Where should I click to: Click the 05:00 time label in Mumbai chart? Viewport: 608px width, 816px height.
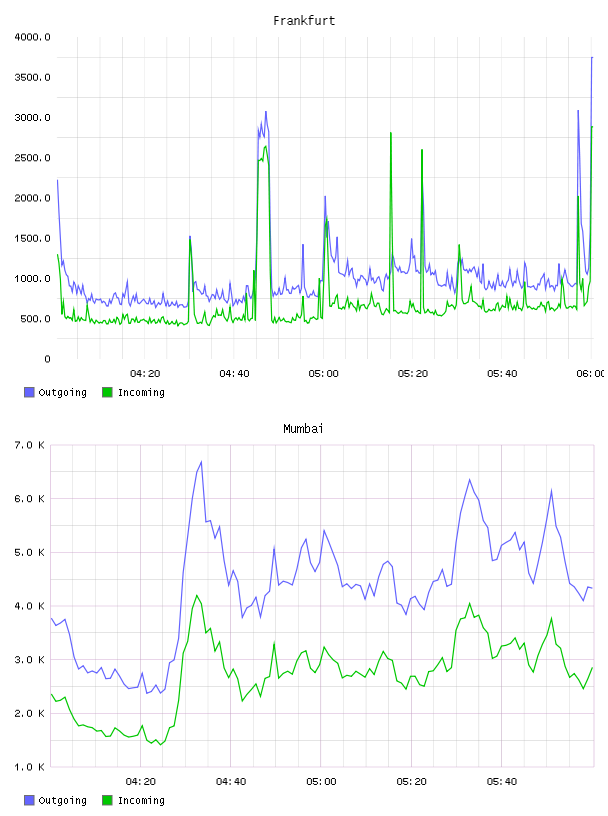(321, 782)
